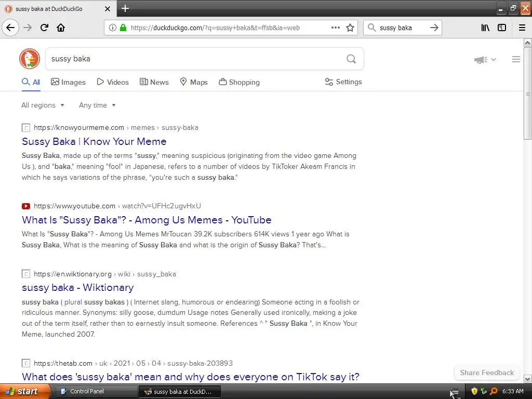Reload the page with the refresh icon
Viewport: 532px width, 399px height.
[44, 28]
